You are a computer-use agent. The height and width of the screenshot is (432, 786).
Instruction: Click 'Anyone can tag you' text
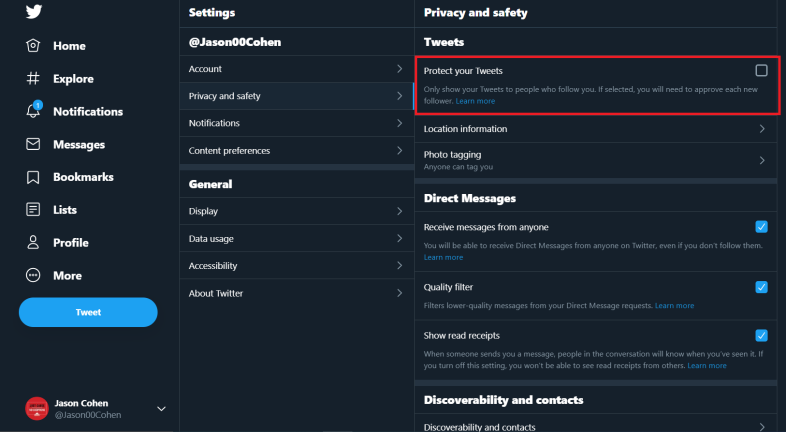pyautogui.click(x=458, y=167)
